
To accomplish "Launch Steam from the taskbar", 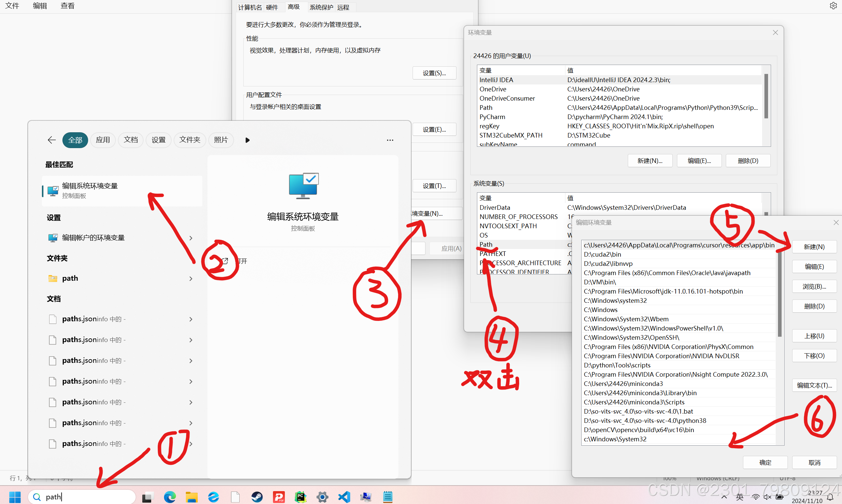I will tap(257, 497).
